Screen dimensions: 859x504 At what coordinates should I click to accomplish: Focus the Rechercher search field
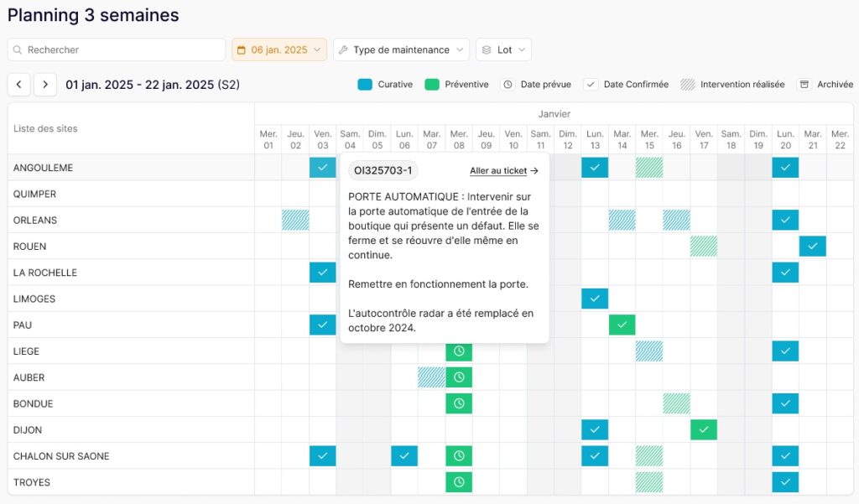click(117, 49)
